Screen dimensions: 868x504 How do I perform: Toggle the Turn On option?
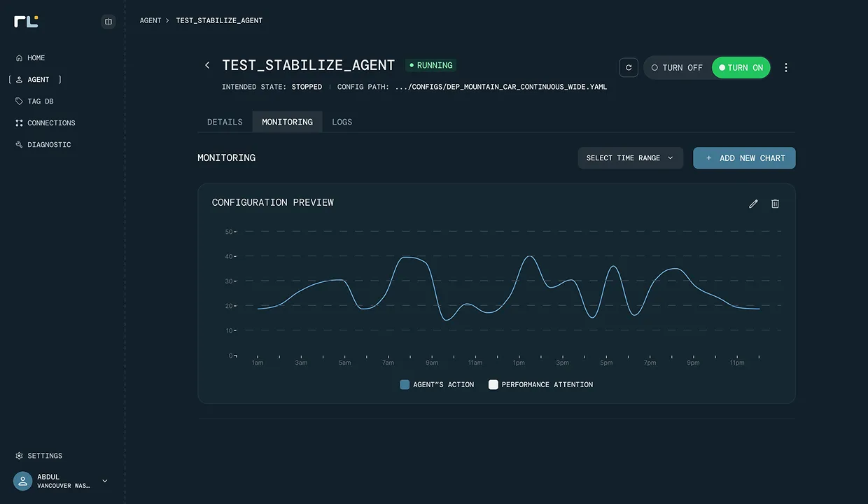click(x=741, y=68)
